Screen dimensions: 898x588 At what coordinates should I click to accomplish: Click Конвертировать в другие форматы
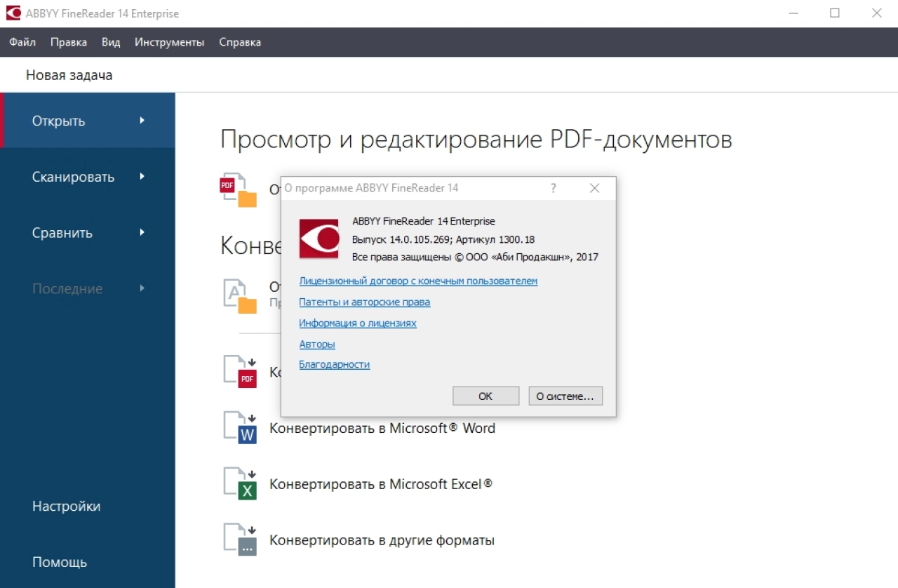tap(382, 540)
